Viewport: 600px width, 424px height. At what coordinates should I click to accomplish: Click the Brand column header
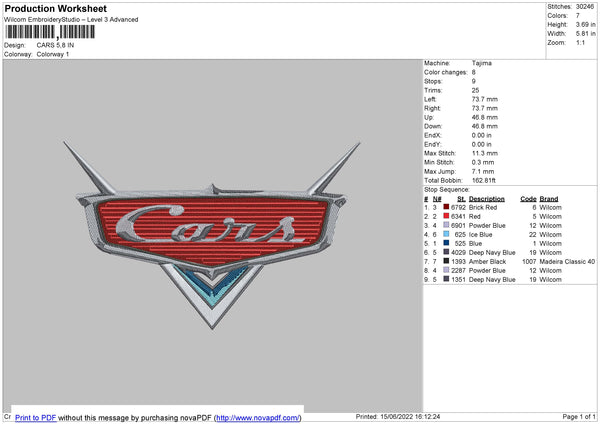pos(551,197)
